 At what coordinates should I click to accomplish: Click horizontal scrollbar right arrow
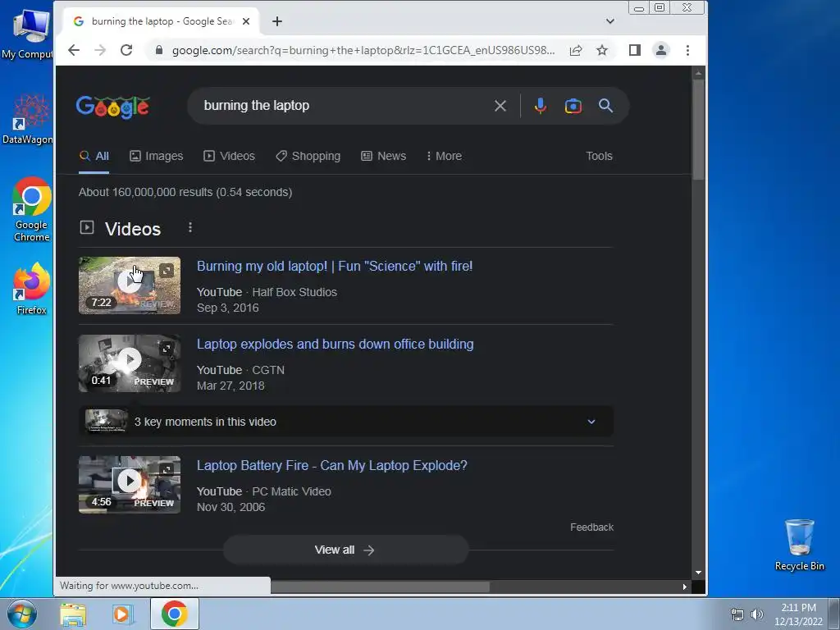coord(685,587)
